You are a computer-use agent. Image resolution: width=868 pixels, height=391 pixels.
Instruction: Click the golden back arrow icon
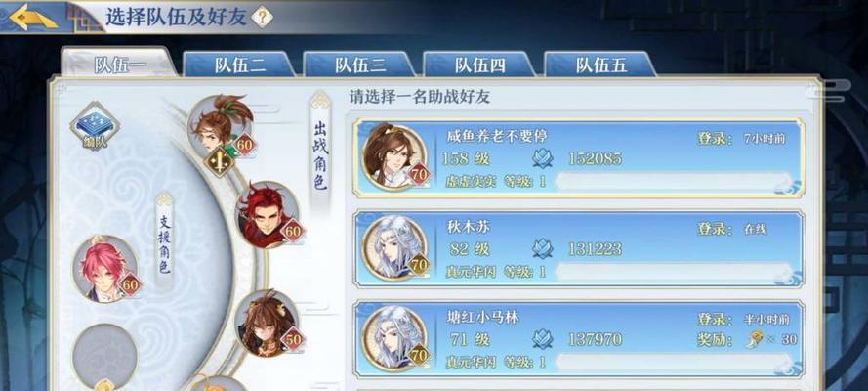pos(33,19)
